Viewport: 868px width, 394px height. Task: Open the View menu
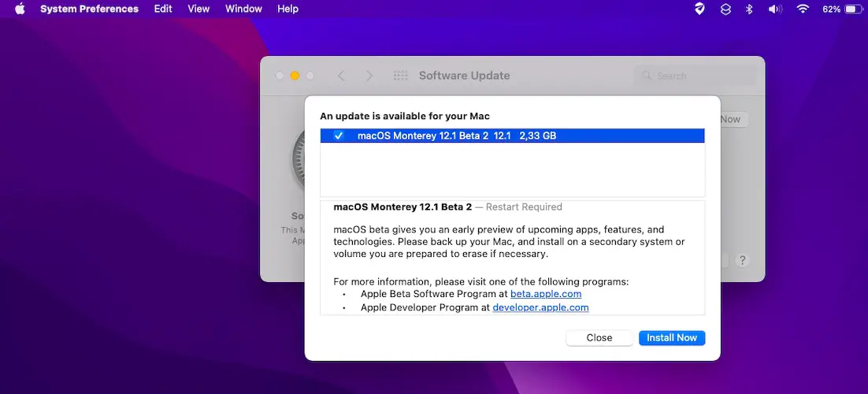point(198,9)
